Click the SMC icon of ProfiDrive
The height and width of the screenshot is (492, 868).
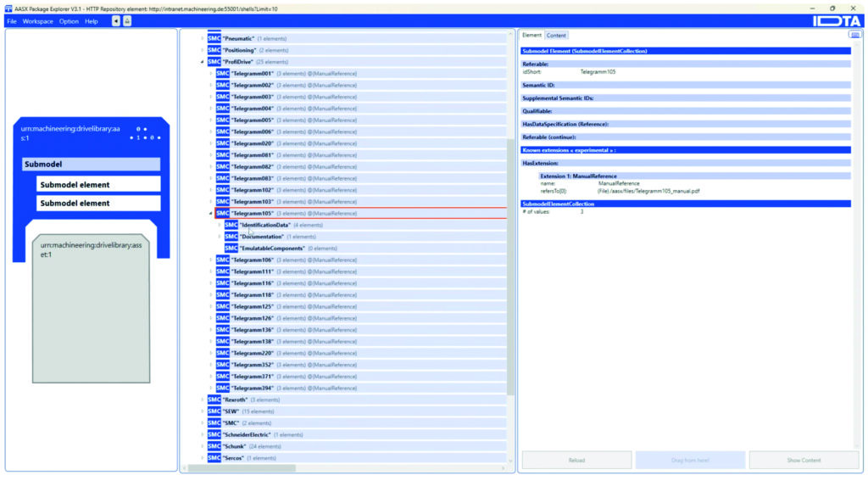[x=214, y=61]
